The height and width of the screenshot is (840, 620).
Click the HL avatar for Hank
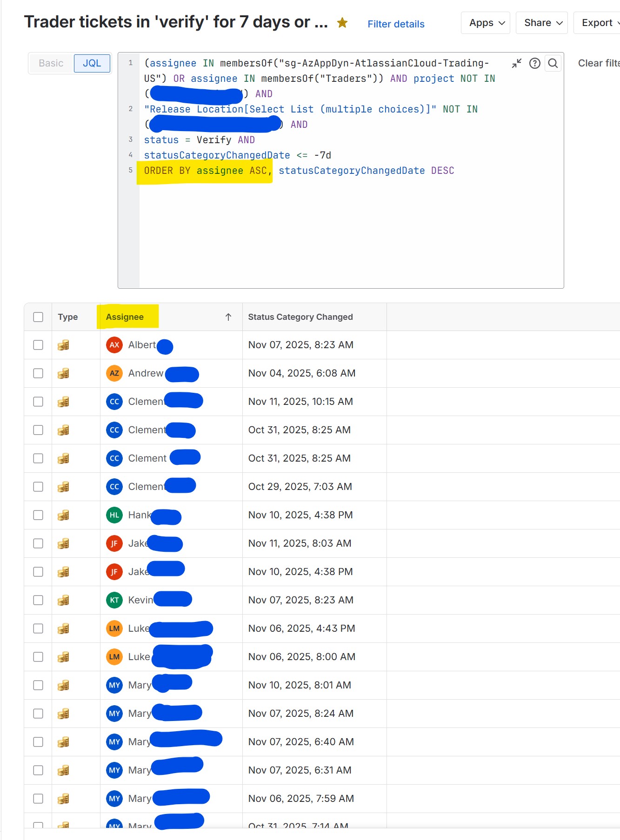(x=114, y=515)
